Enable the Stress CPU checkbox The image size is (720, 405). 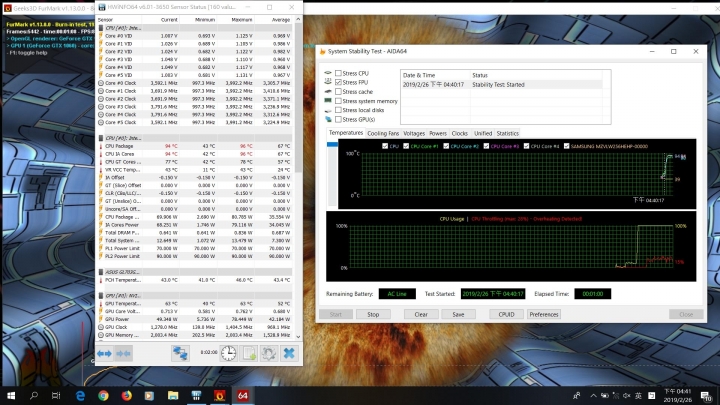[x=338, y=73]
